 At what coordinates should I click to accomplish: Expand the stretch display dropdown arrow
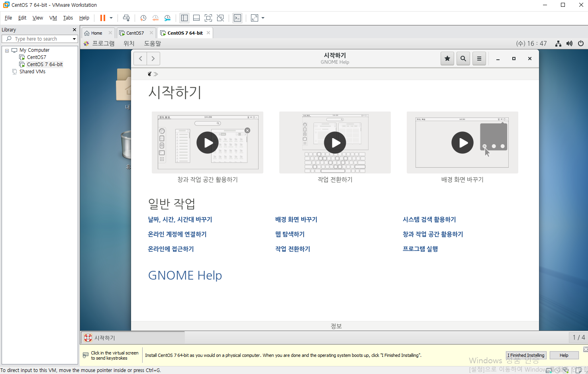pyautogui.click(x=263, y=18)
